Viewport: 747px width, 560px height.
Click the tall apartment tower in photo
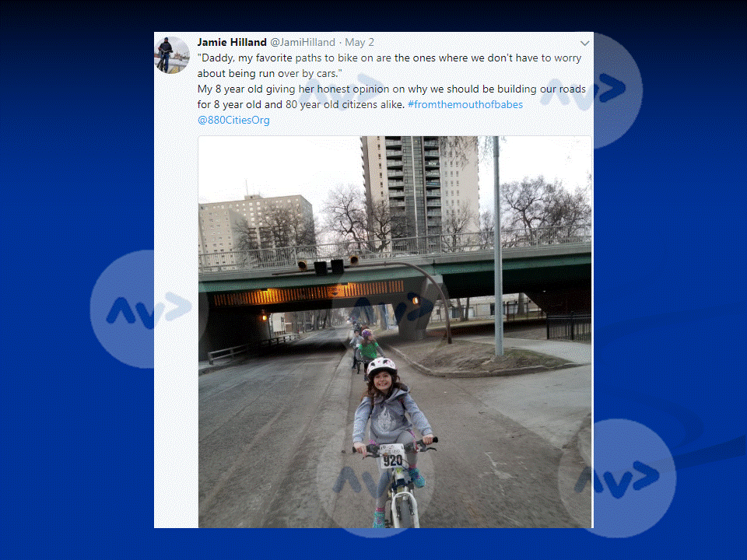[419, 191]
